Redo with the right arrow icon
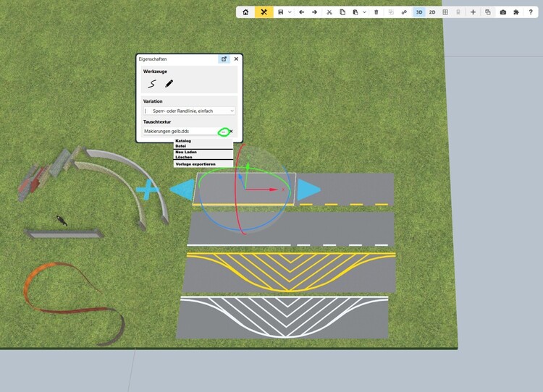 314,12
